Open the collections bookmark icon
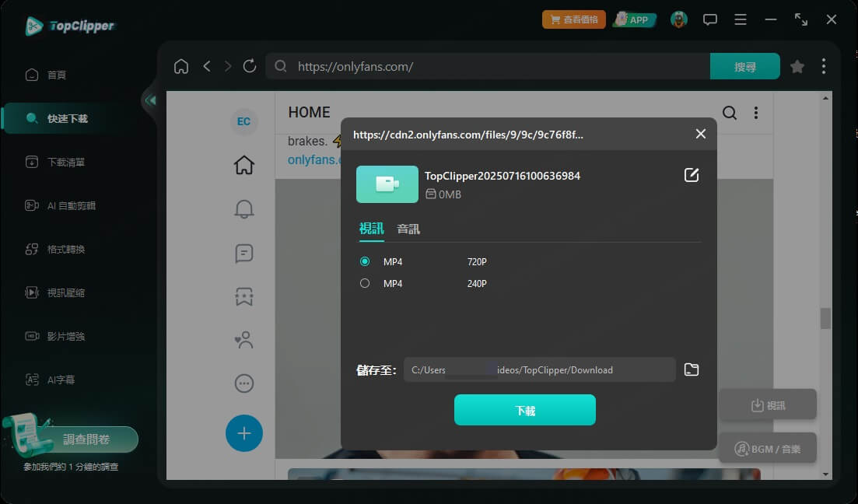 tap(244, 296)
